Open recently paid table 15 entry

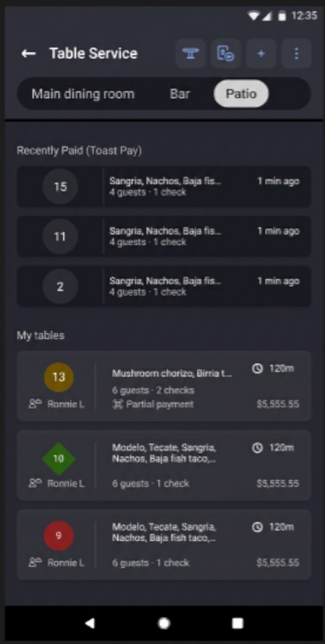coord(164,186)
